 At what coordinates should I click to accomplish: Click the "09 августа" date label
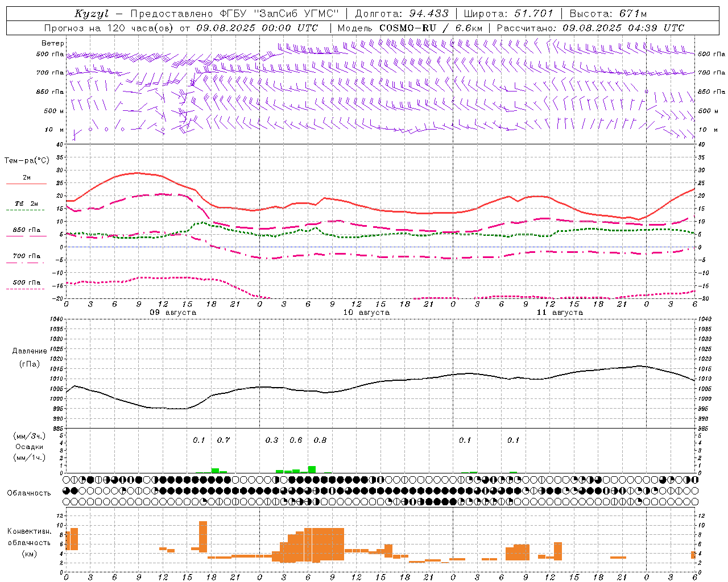point(173,313)
